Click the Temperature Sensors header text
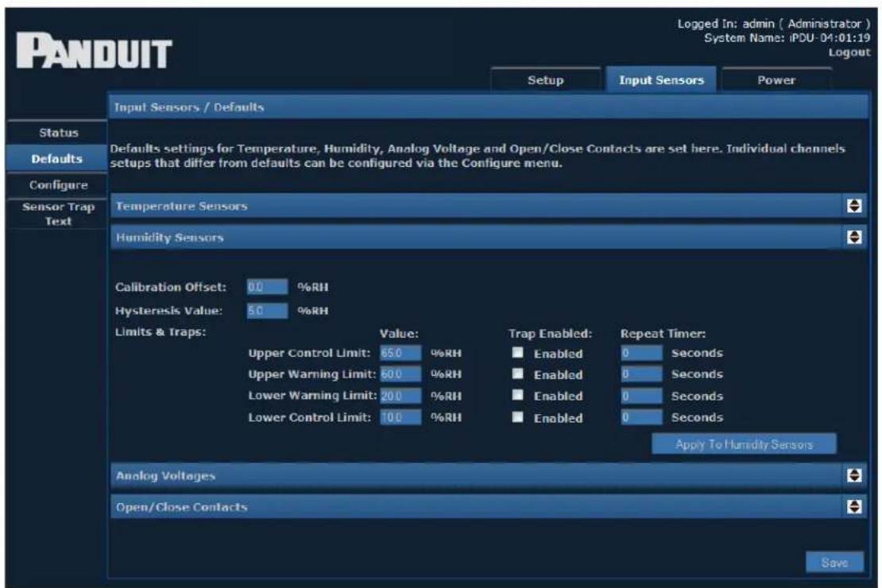Screen dimensions: 882x588 [181, 206]
